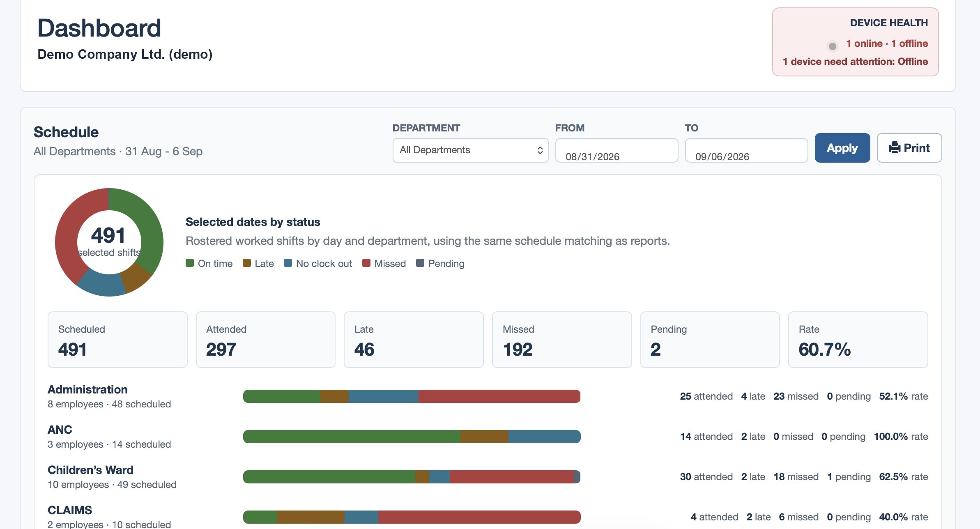
Task: Click the No clock out legend swatch
Action: (x=288, y=263)
